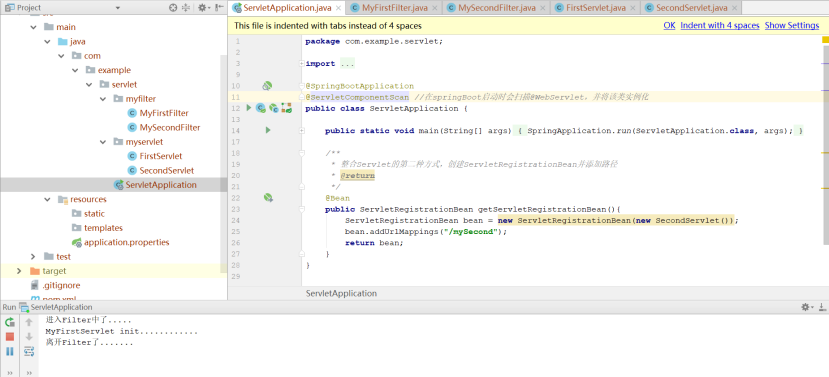Toggle soft-wrap in Run console
Screen dimensions: 829x377
click(x=29, y=351)
